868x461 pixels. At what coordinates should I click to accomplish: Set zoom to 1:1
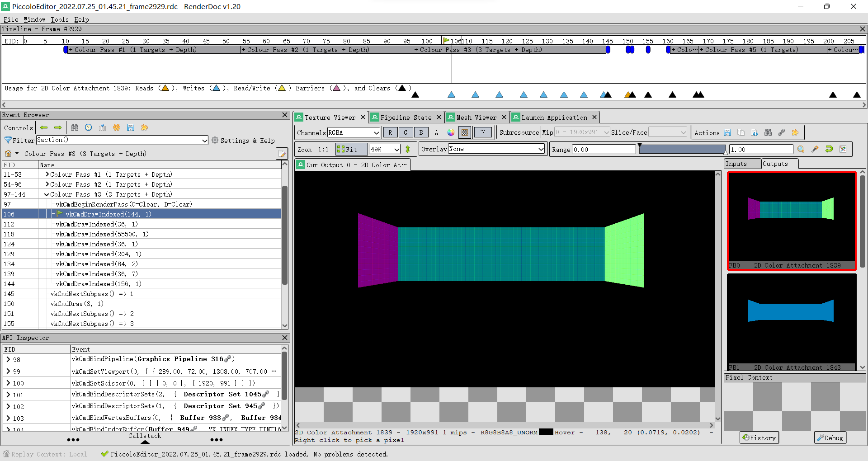[x=323, y=149]
